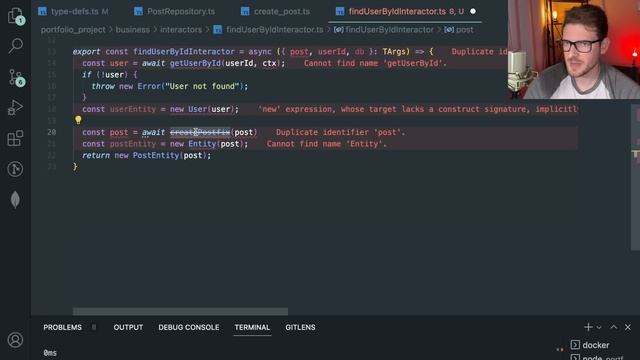Image resolution: width=640 pixels, height=360 pixels.
Task: Switch to type-defs.ts tab
Action: click(x=73, y=11)
